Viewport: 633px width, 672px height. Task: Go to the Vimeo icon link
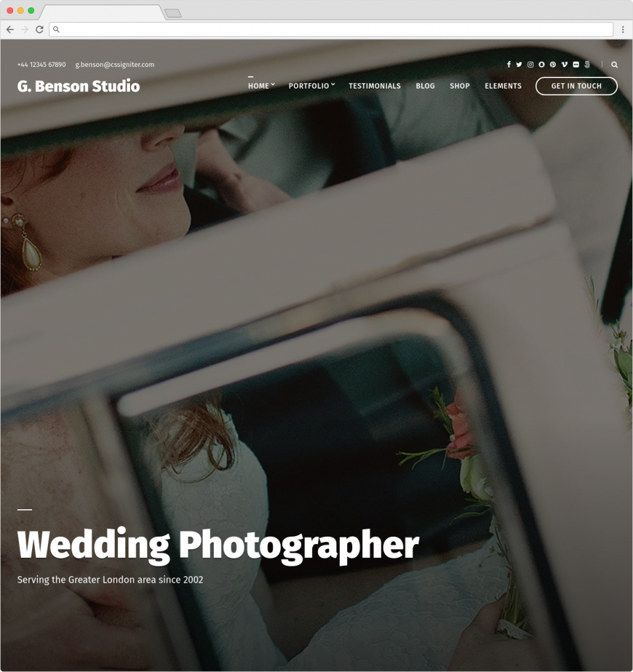tap(565, 64)
